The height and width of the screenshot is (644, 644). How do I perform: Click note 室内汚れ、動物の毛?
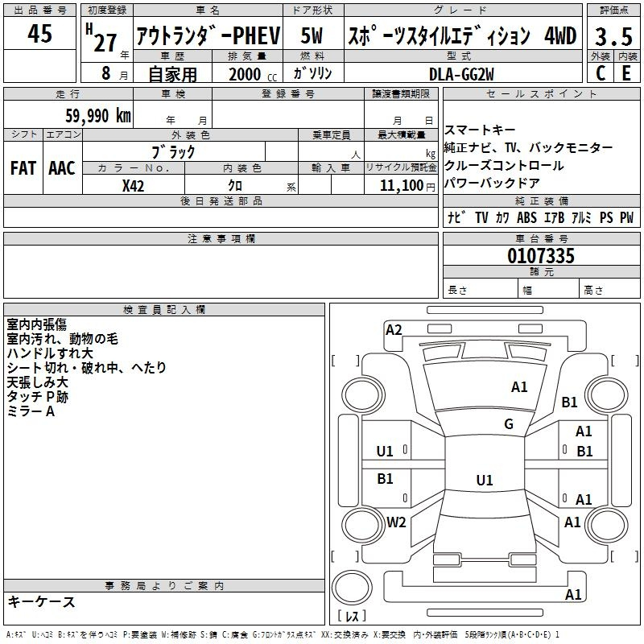click(63, 339)
